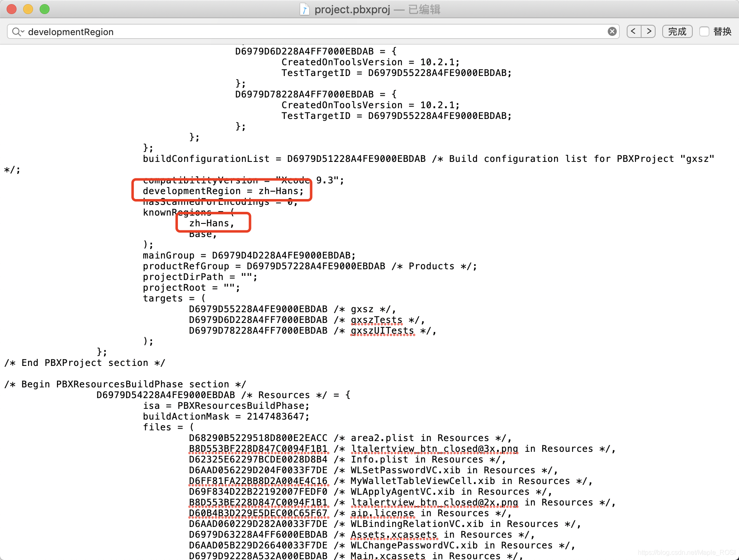Go to next search match
The height and width of the screenshot is (560, 739).
(x=649, y=31)
